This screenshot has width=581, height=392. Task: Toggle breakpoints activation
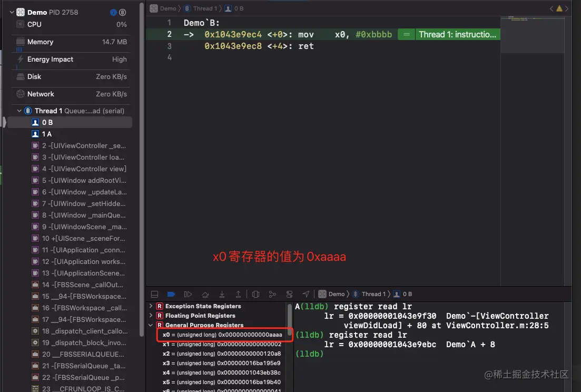[171, 294]
